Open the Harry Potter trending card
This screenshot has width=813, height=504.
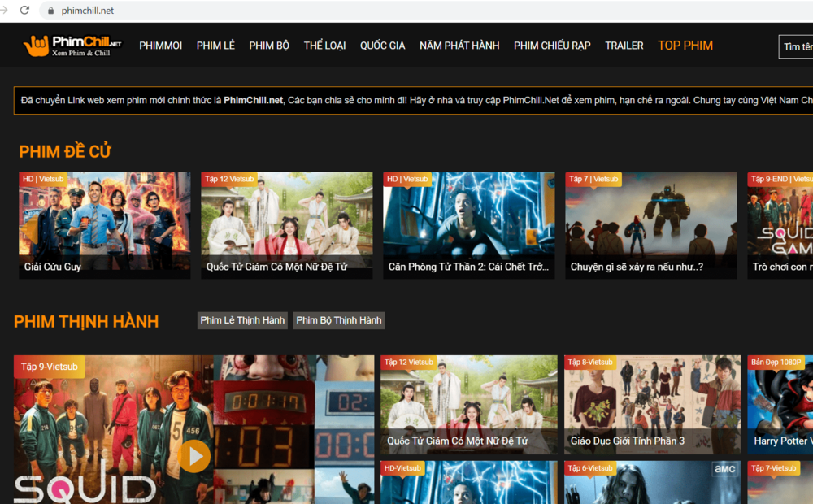(x=780, y=405)
